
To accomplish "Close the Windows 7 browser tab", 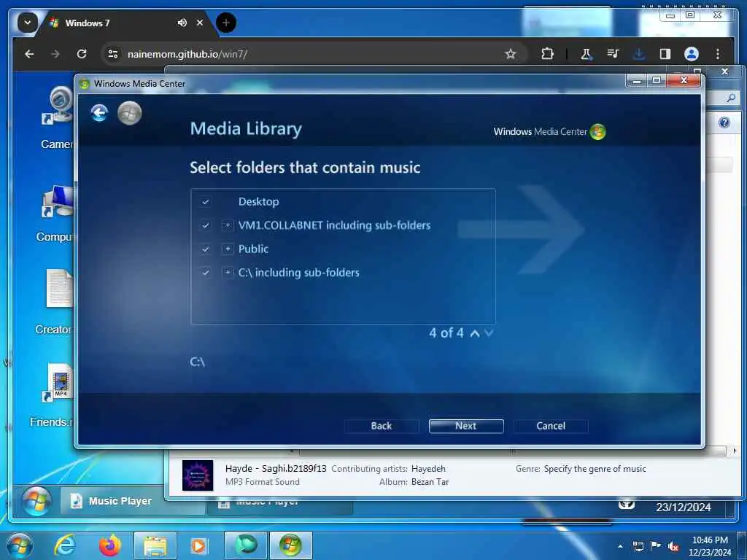I will tap(200, 23).
